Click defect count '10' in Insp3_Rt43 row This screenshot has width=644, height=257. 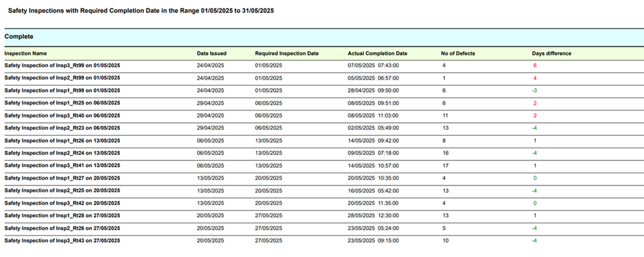pyautogui.click(x=445, y=241)
